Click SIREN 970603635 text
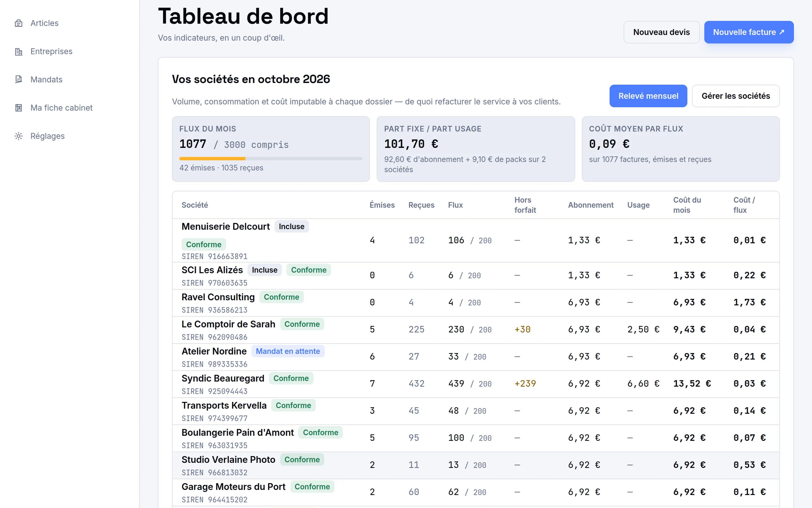812x508 pixels. [214, 283]
